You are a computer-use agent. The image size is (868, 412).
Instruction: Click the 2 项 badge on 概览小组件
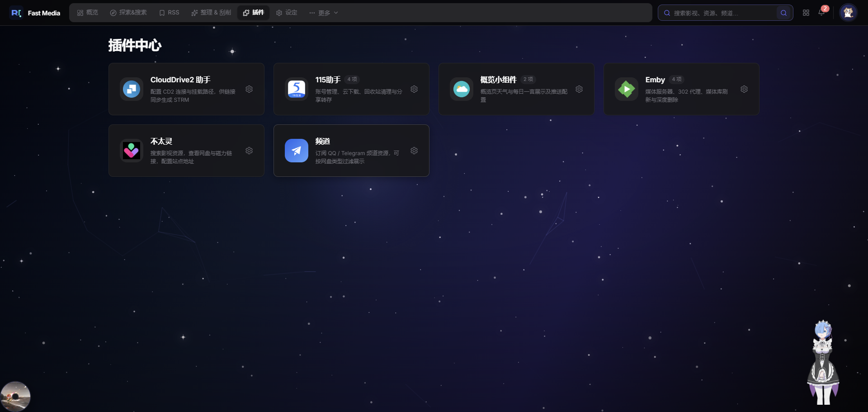pyautogui.click(x=528, y=79)
